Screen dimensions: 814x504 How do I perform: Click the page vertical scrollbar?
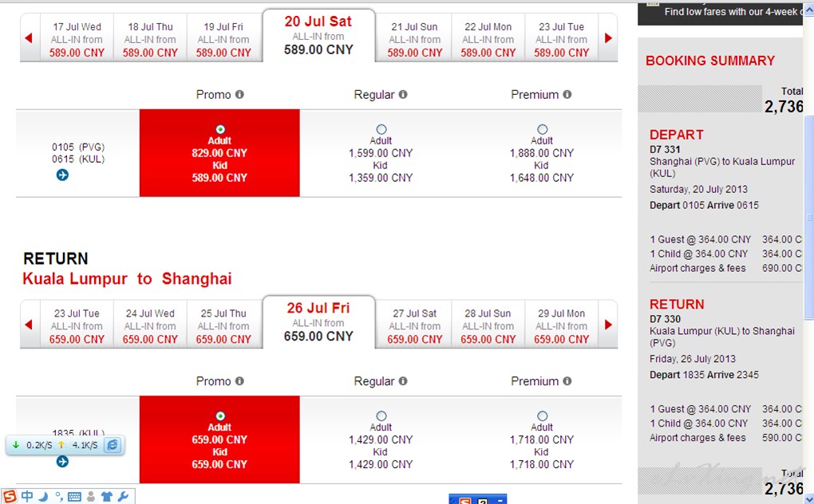pos(808,253)
